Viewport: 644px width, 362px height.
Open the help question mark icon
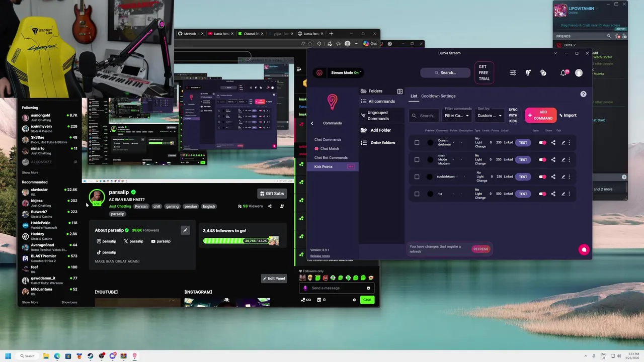[583, 94]
